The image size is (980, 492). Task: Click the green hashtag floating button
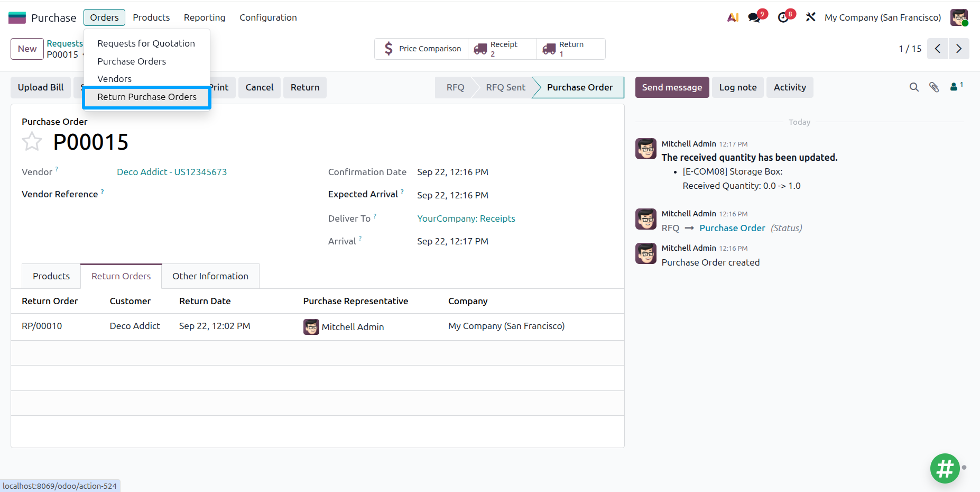(945, 468)
